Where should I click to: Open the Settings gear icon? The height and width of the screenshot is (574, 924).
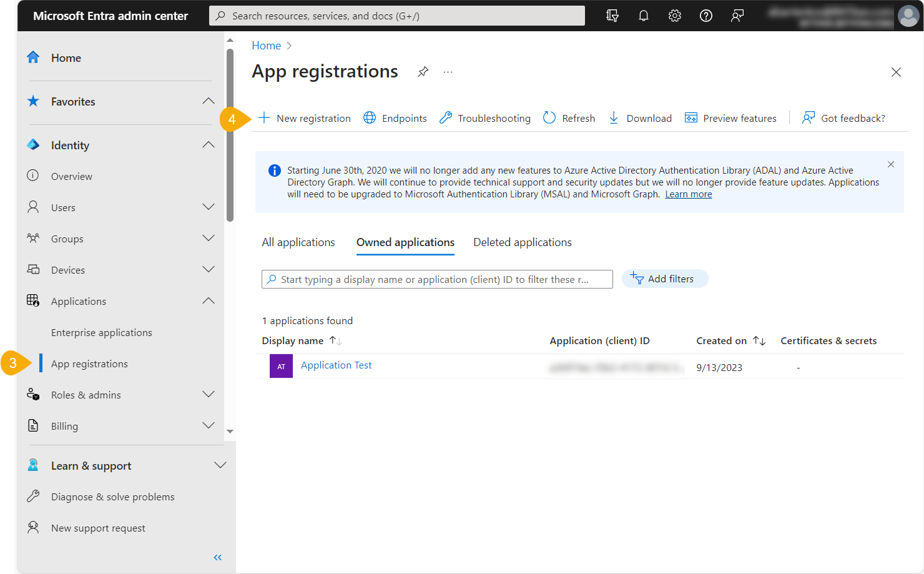click(x=675, y=16)
